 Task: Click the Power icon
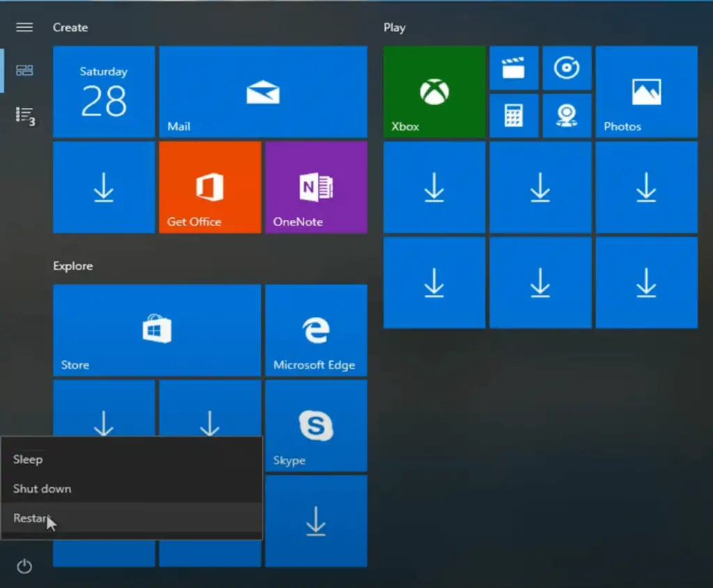(24, 566)
